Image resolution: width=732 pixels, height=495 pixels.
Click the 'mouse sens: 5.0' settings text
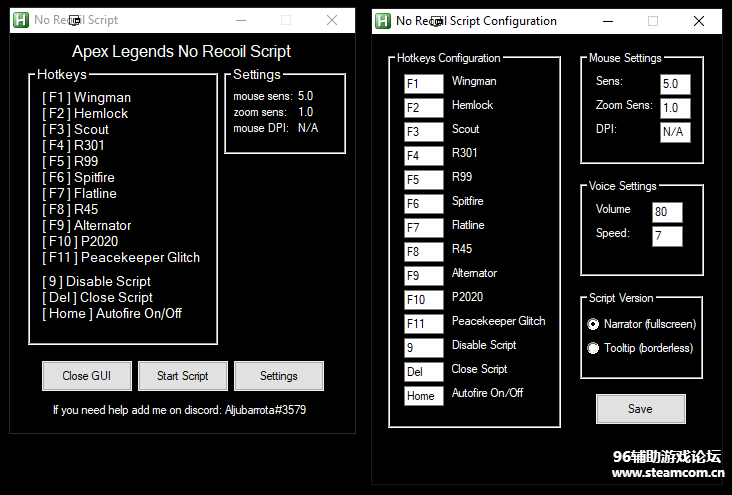(274, 96)
